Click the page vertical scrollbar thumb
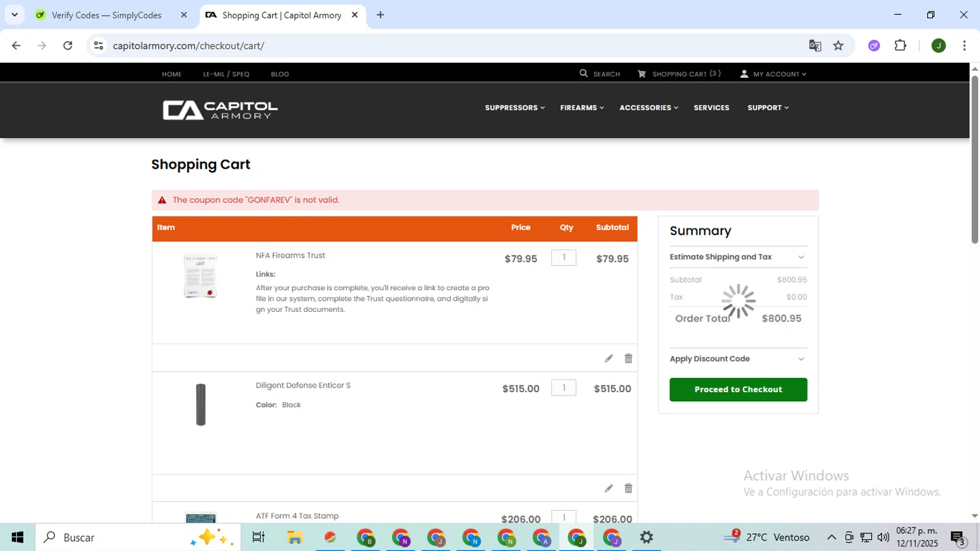The width and height of the screenshot is (980, 551). tap(975, 159)
